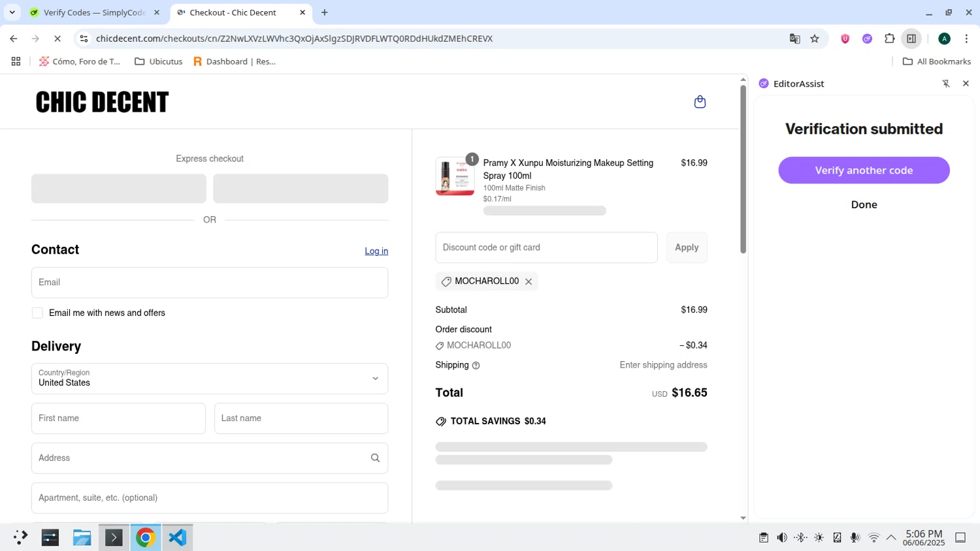Image resolution: width=980 pixels, height=551 pixels.
Task: Switch to Google Chrome in taskbar
Action: point(145,537)
